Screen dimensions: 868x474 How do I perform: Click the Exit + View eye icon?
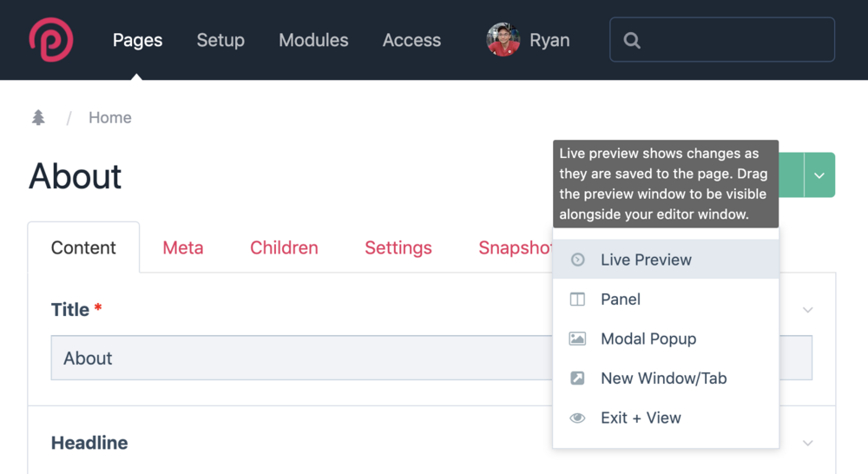tap(577, 418)
